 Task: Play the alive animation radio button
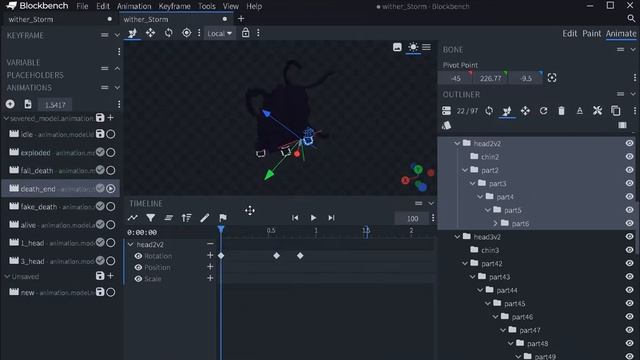click(x=111, y=224)
